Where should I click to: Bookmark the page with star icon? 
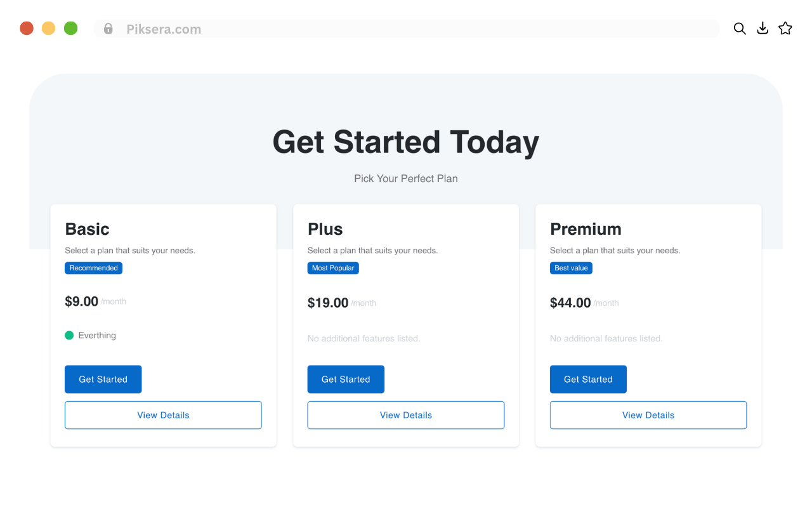pyautogui.click(x=785, y=29)
